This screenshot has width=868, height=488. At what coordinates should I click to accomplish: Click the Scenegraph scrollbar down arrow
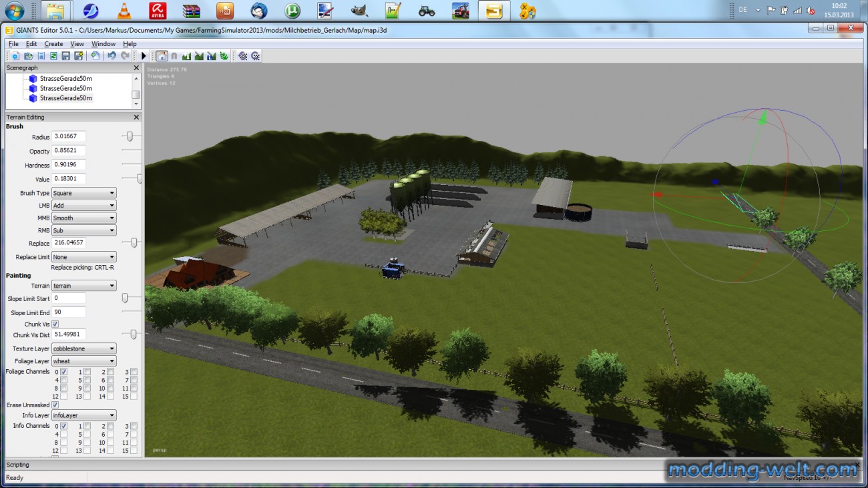pos(136,104)
